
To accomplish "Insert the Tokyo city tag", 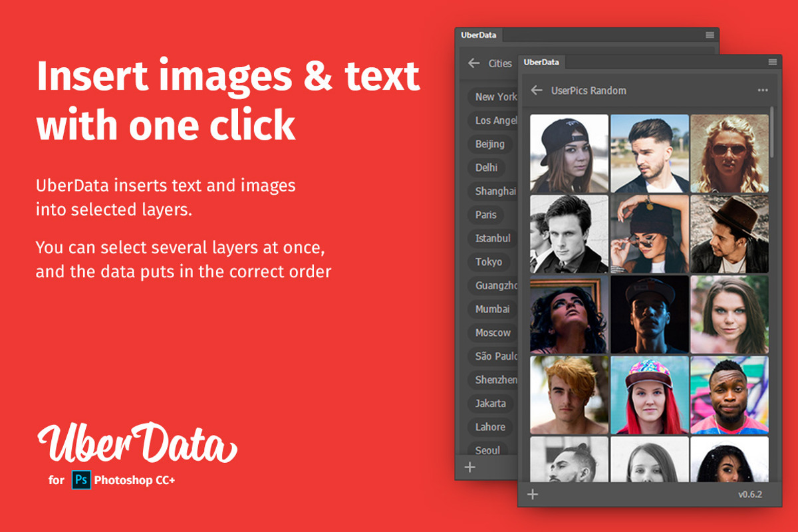I will (489, 262).
